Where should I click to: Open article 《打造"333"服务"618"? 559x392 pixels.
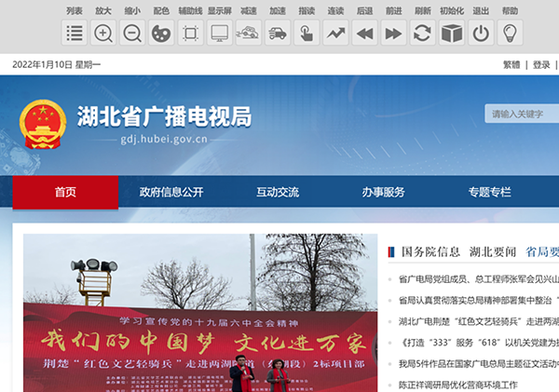[x=479, y=343]
